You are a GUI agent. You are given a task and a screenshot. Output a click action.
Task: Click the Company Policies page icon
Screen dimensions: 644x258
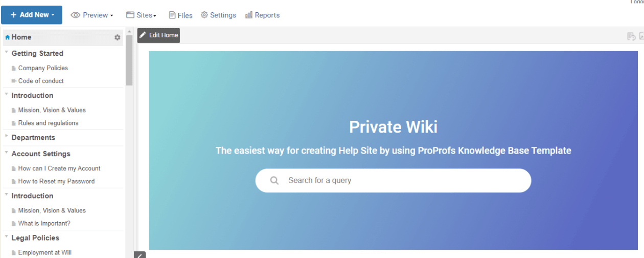14,68
